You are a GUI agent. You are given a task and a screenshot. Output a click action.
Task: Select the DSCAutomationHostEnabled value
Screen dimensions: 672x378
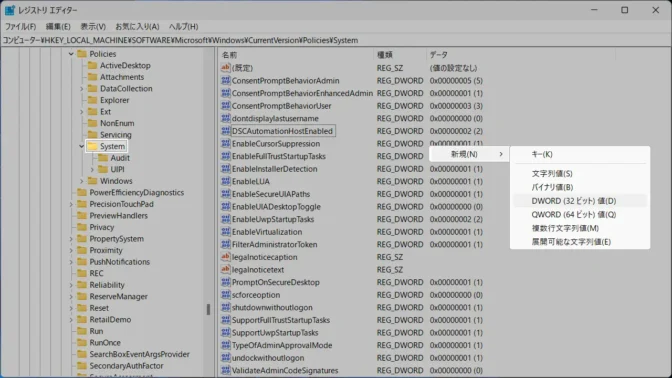click(282, 131)
